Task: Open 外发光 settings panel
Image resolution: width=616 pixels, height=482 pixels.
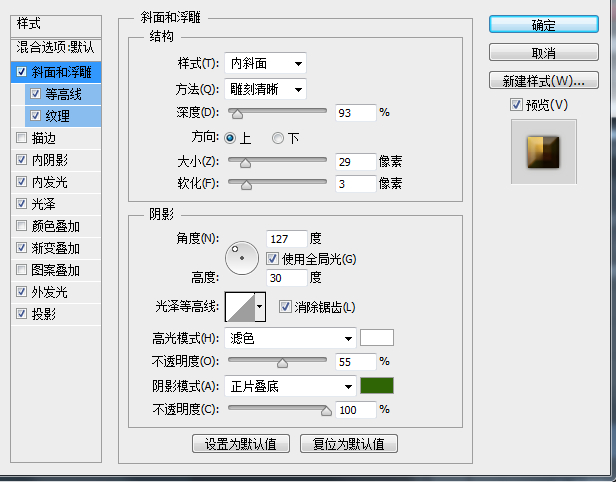Action: 50,292
